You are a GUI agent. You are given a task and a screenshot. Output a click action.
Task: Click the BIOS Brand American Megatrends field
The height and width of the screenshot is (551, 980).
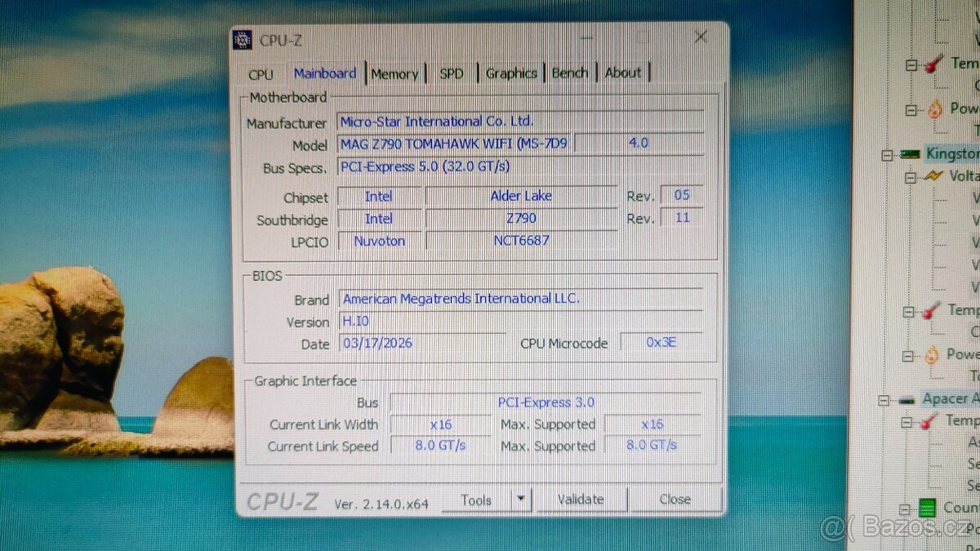point(521,299)
